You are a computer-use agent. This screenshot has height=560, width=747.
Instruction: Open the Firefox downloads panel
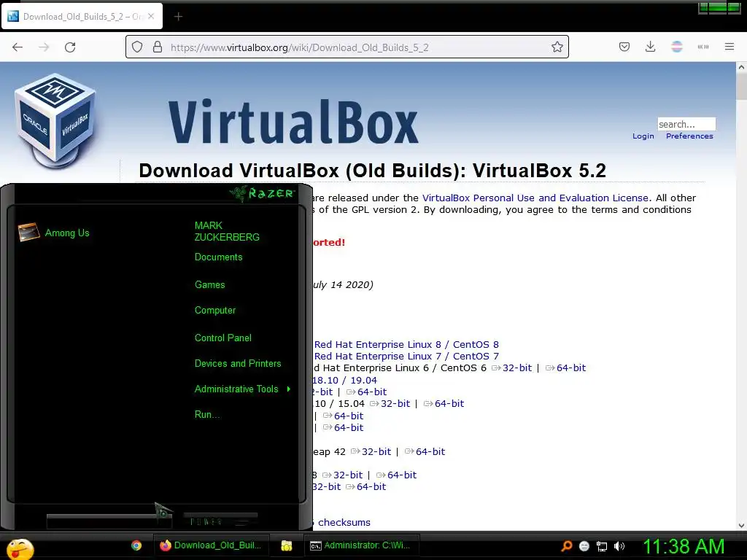click(x=650, y=47)
